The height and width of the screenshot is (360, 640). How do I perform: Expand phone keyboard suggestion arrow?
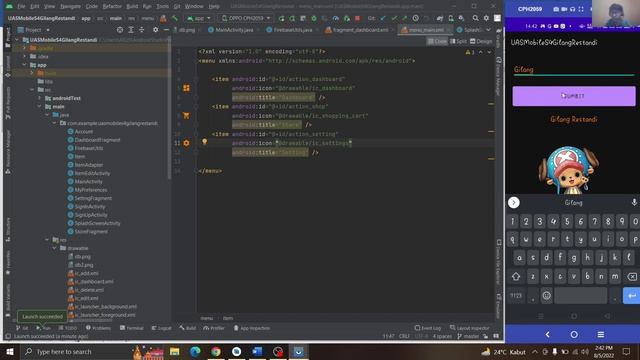(513, 202)
